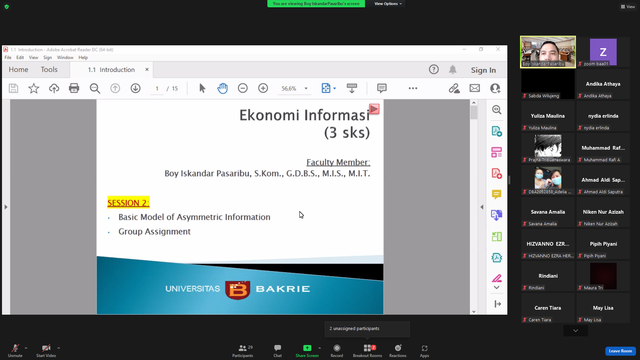Viewport: 640px width, 360px height.
Task: Click the page number input field
Action: coord(157,89)
